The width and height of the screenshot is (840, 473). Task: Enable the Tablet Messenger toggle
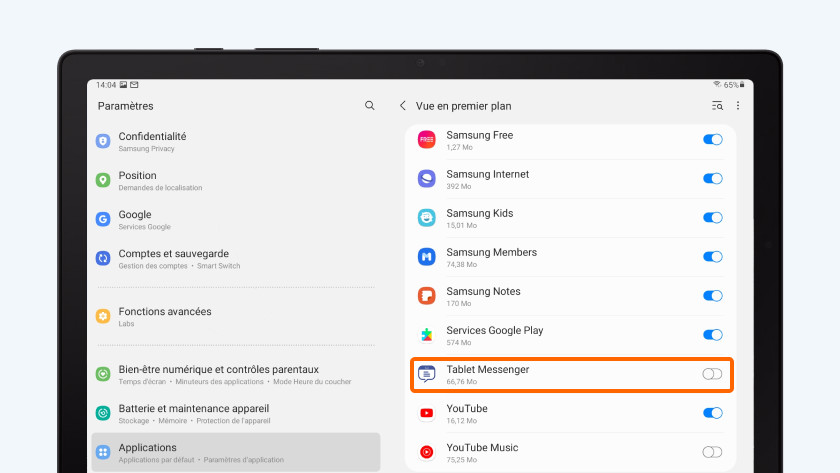(x=712, y=374)
